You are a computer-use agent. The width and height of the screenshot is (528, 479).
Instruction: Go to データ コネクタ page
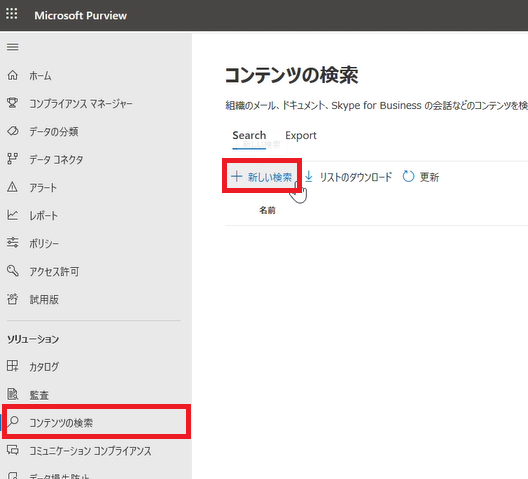pos(56,160)
